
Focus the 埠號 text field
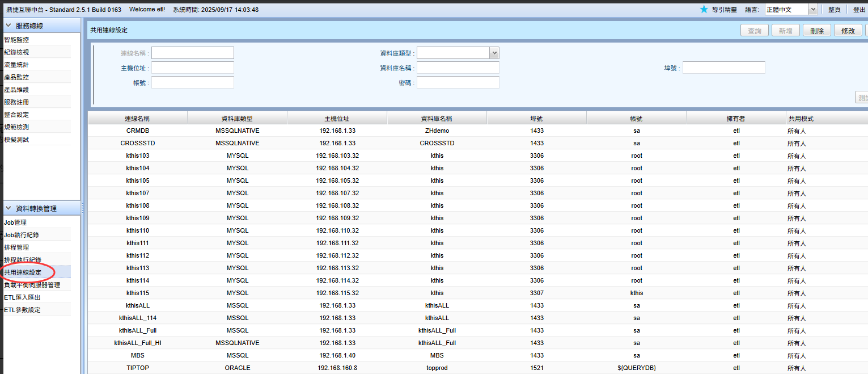723,68
